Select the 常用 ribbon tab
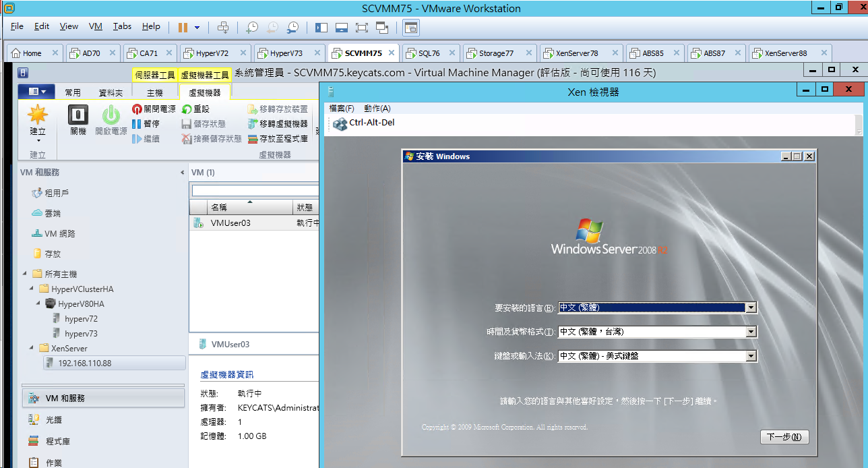 click(73, 92)
